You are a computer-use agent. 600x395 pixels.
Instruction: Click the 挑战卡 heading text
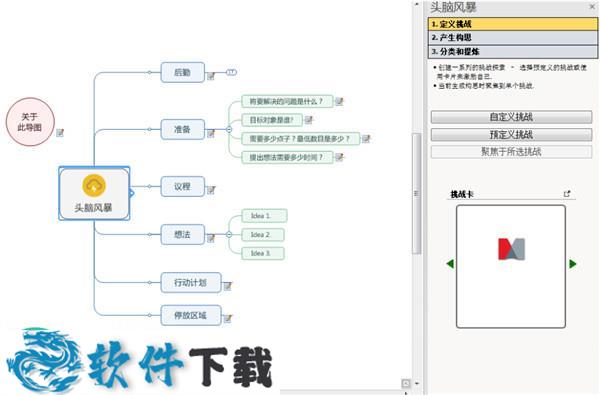click(462, 194)
